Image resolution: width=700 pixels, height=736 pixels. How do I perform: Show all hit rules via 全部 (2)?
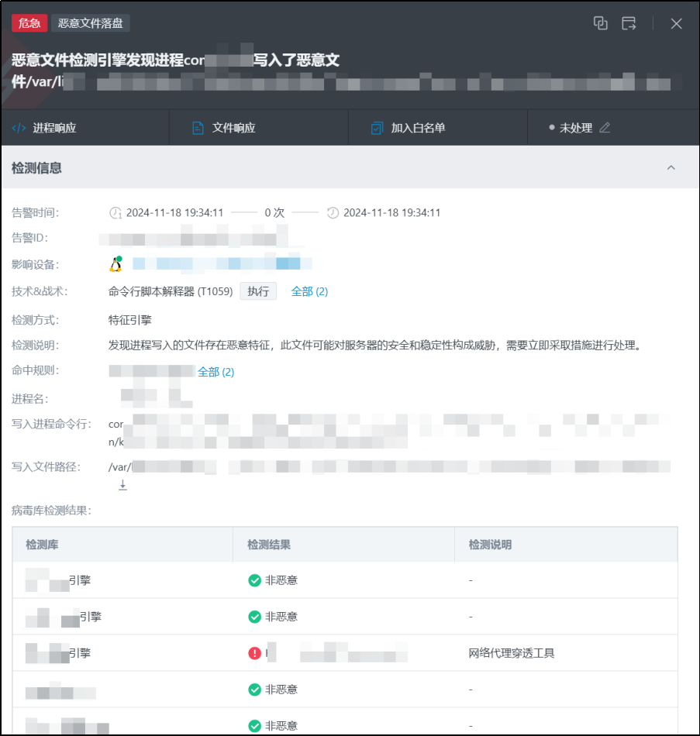216,372
